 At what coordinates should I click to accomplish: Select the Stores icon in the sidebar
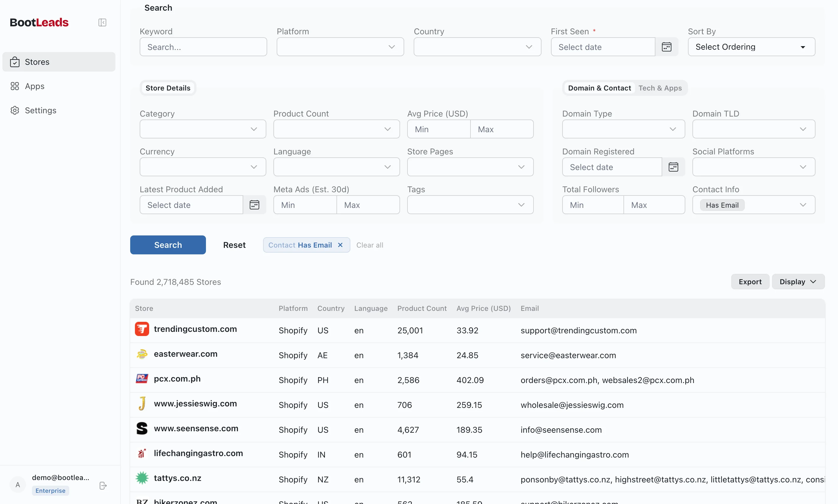click(15, 62)
